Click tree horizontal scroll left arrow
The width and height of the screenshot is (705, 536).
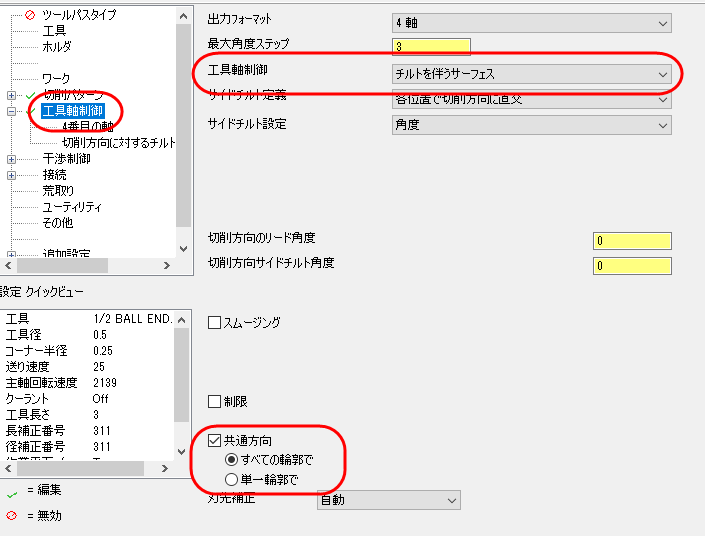8,266
